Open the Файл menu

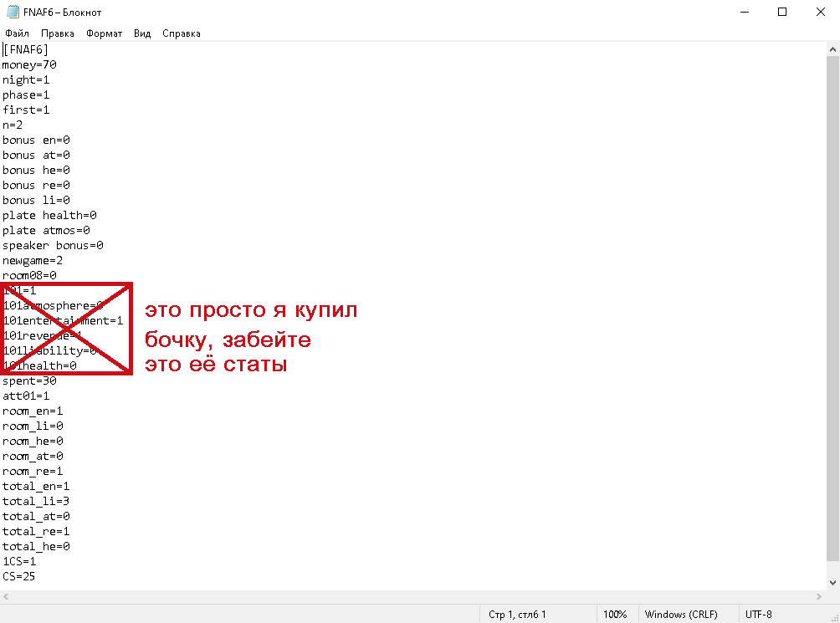point(17,33)
